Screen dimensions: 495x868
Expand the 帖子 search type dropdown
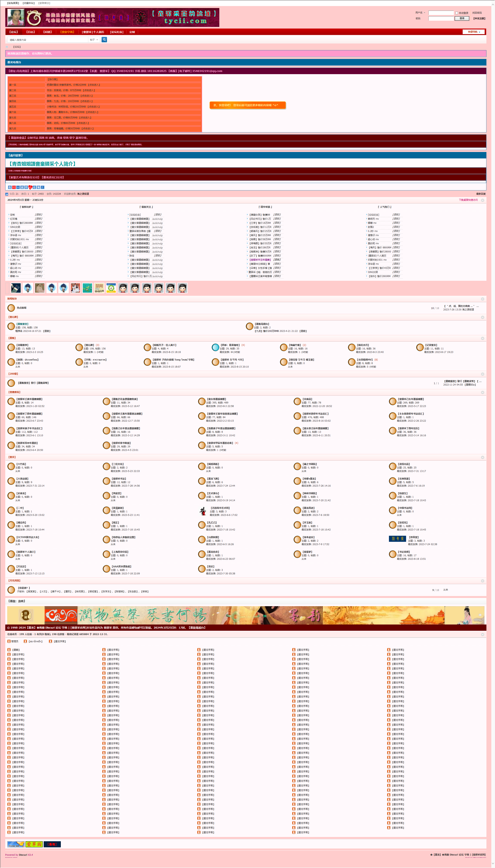click(94, 40)
